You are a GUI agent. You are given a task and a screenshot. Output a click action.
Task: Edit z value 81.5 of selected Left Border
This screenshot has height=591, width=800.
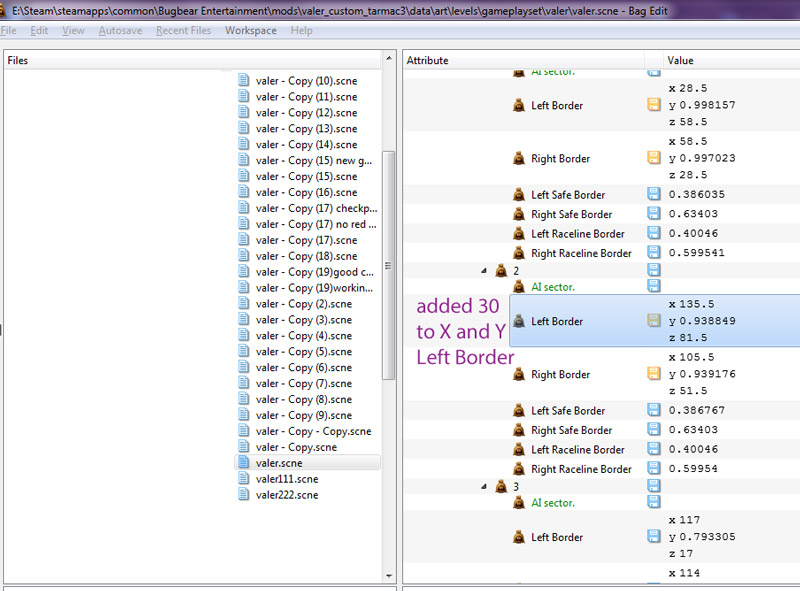[x=693, y=338]
